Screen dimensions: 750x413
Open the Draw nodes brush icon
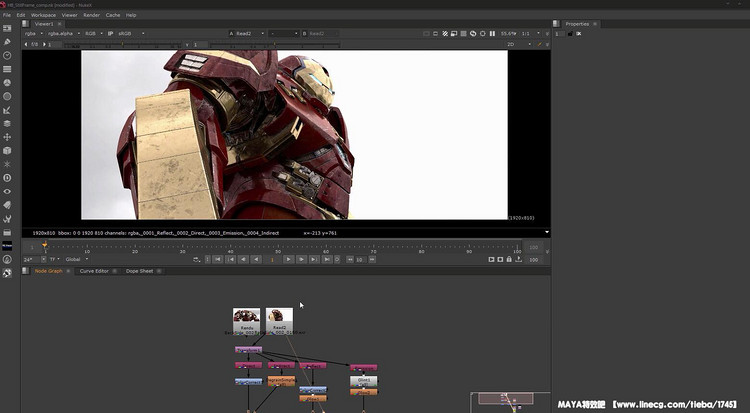[x=8, y=41]
